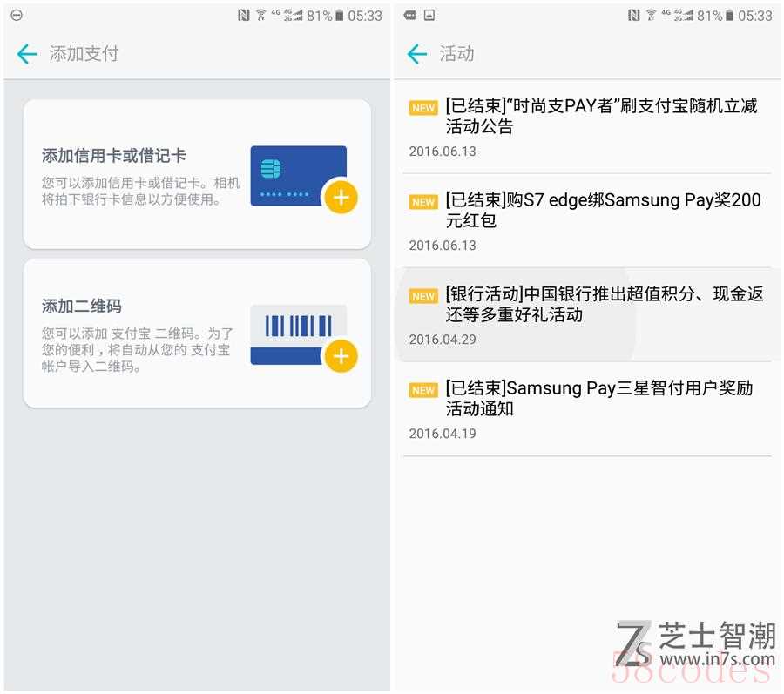
Task: Tap the NFC icon in left status bar
Action: (244, 16)
